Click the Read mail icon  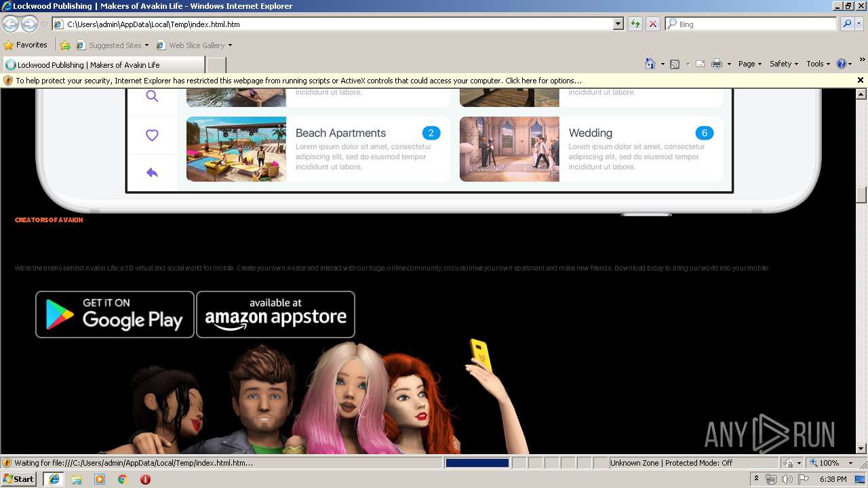(x=701, y=64)
